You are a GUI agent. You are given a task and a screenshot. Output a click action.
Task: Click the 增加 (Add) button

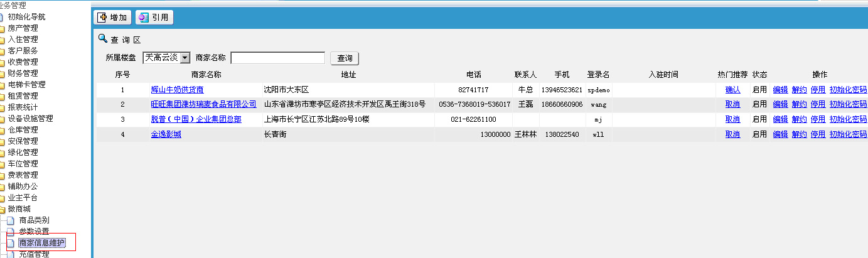[x=113, y=18]
